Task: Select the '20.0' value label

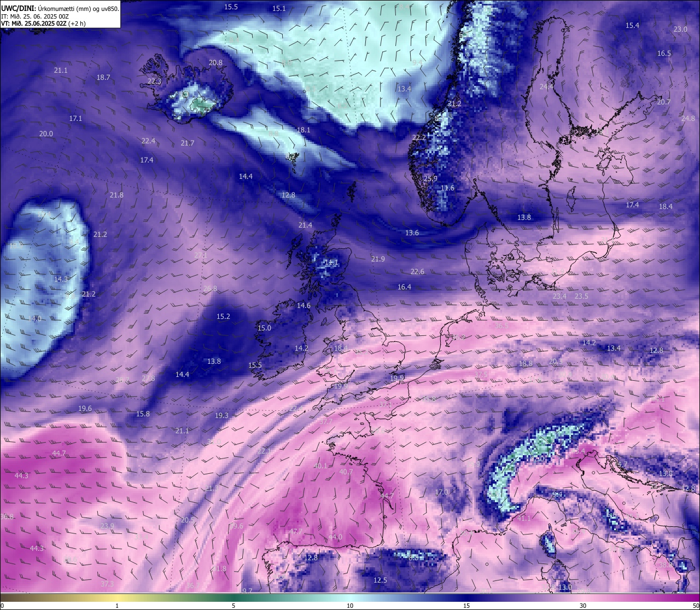Action: point(46,133)
